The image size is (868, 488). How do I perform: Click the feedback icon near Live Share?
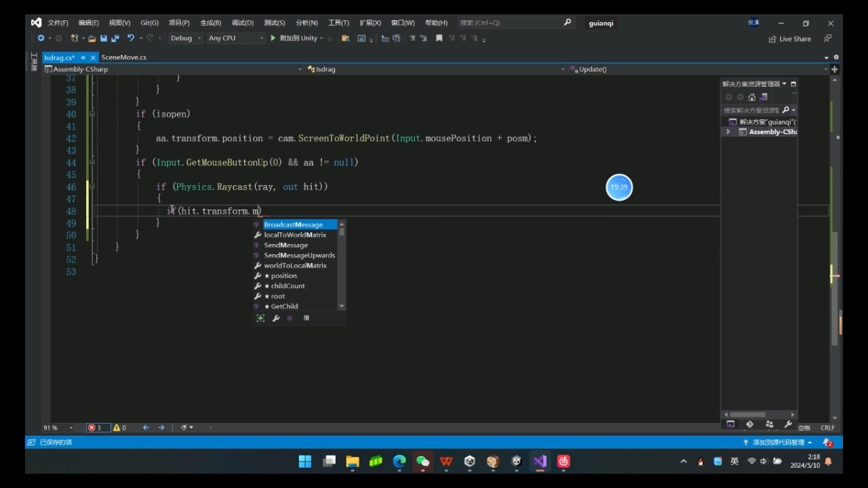pyautogui.click(x=828, y=39)
